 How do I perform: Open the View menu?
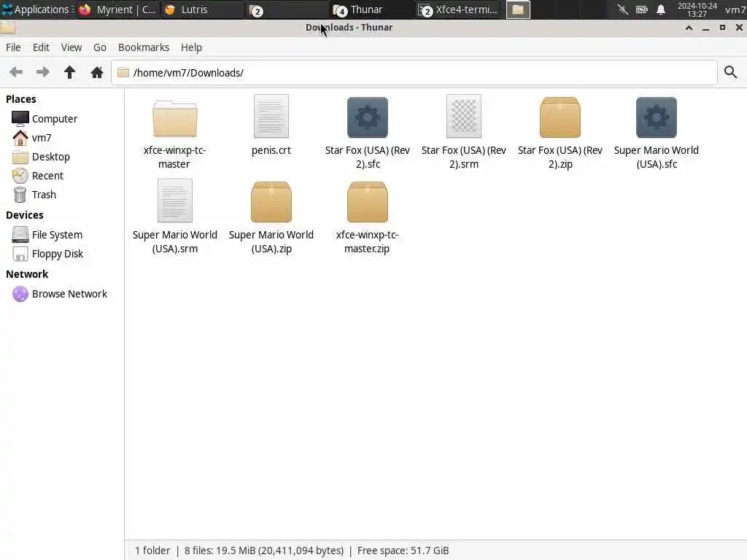[71, 47]
